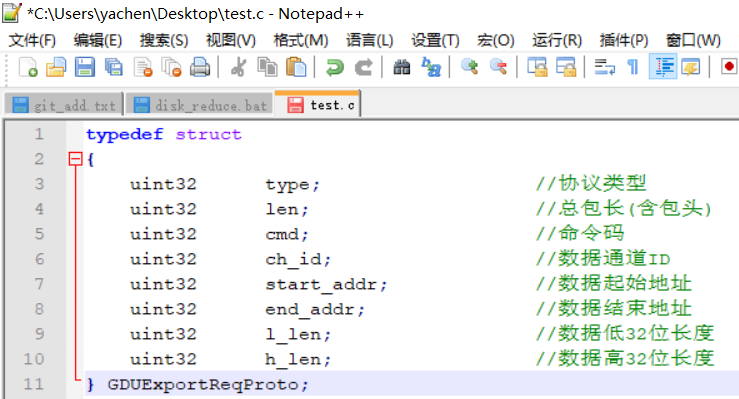Click h_len; on line 10
The width and height of the screenshot is (739, 399).
click(x=298, y=359)
